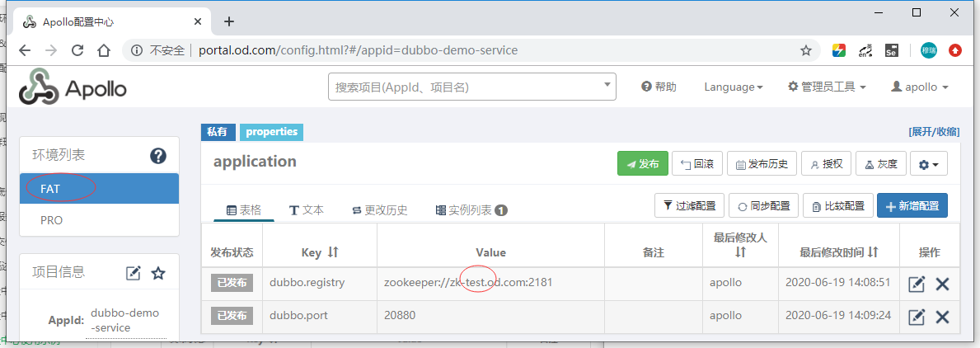Close the Apollo配置中心 tab
The height and width of the screenshot is (348, 980).
point(198,21)
